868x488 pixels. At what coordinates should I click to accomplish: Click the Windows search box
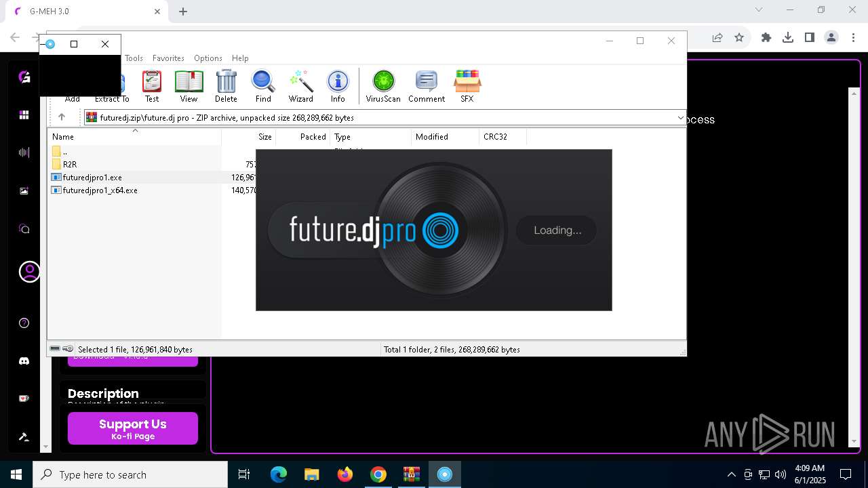[130, 474]
